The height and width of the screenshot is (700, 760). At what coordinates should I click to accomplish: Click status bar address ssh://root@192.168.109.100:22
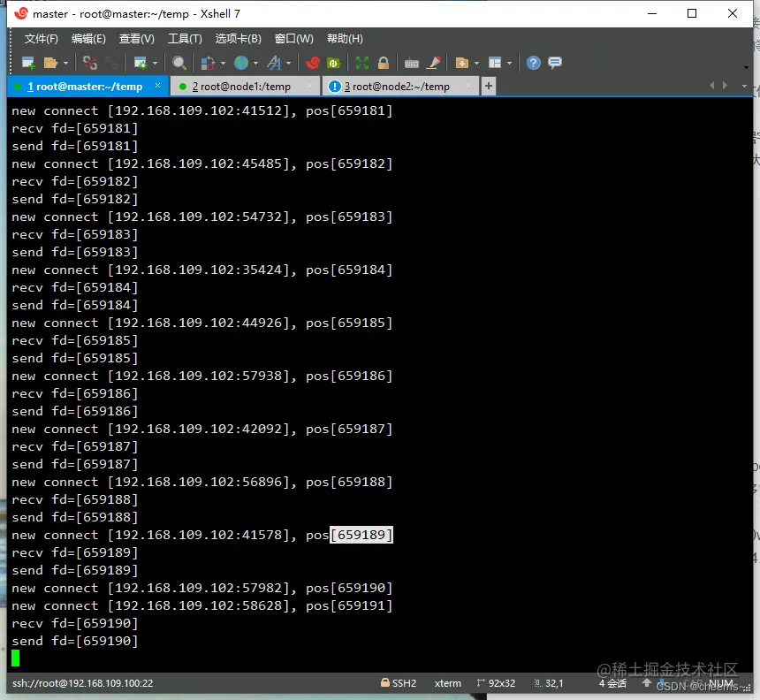(x=82, y=683)
